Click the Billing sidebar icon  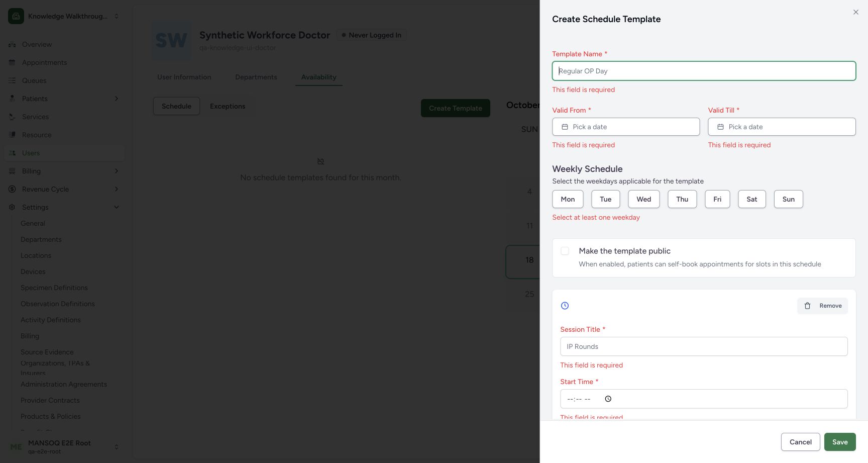pyautogui.click(x=12, y=171)
